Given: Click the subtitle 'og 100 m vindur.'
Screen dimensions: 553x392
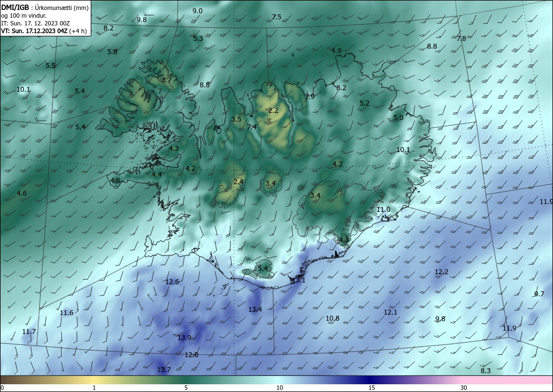Looking at the screenshot, I should (x=24, y=15).
